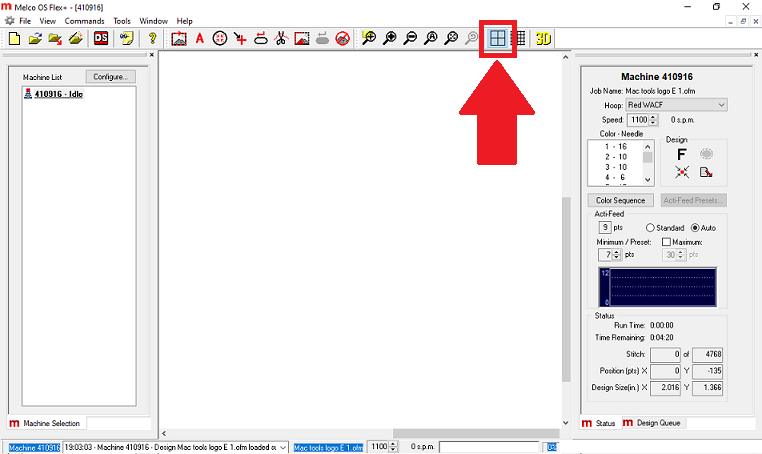The image size is (762, 454).
Task: Click the design notes page icon
Action: tap(706, 172)
